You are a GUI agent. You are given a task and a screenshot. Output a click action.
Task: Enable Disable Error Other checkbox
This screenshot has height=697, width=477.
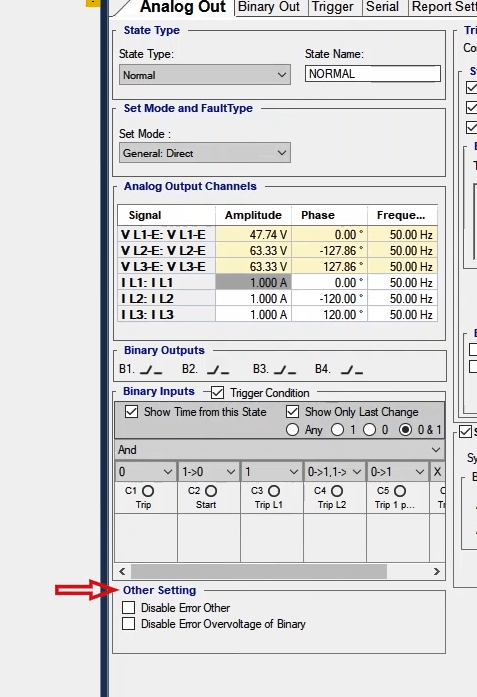[128, 608]
